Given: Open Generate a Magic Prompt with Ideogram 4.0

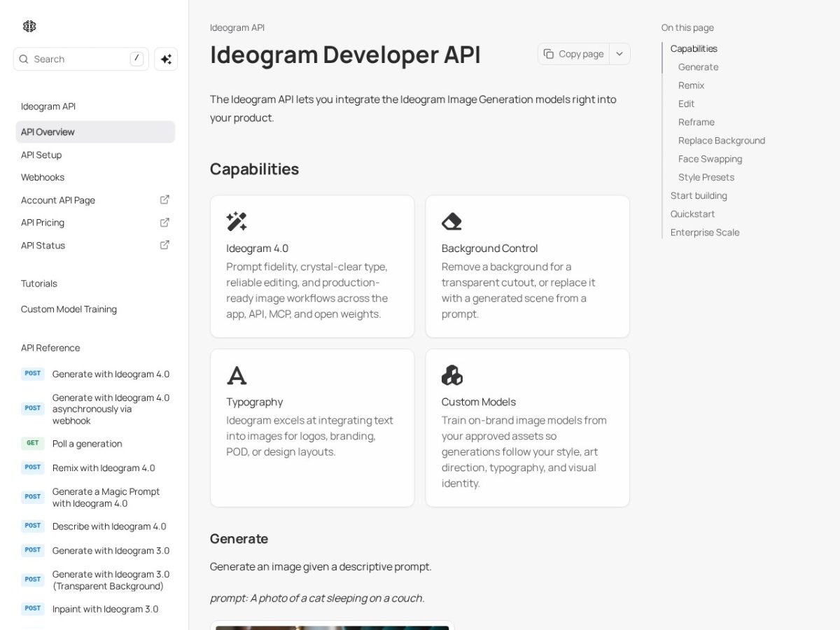Looking at the screenshot, I should click(x=95, y=497).
